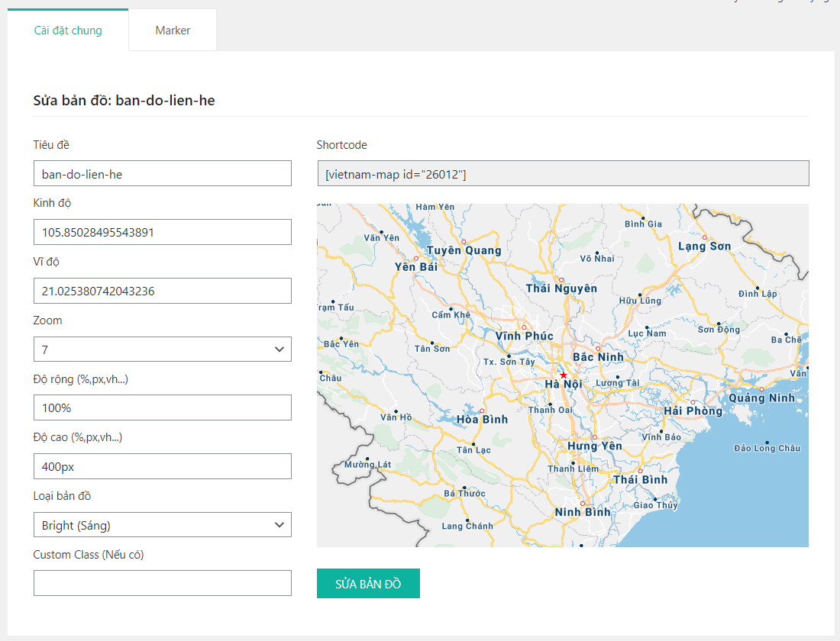Image resolution: width=840 pixels, height=641 pixels.
Task: Click the Lương Tài label on map
Action: click(618, 383)
